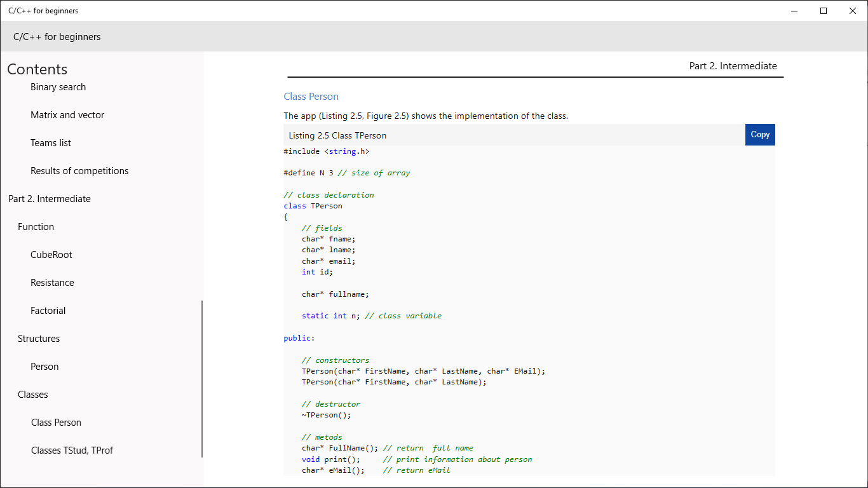The width and height of the screenshot is (868, 488).
Task: Open the Teams list topic
Action: pyautogui.click(x=51, y=142)
